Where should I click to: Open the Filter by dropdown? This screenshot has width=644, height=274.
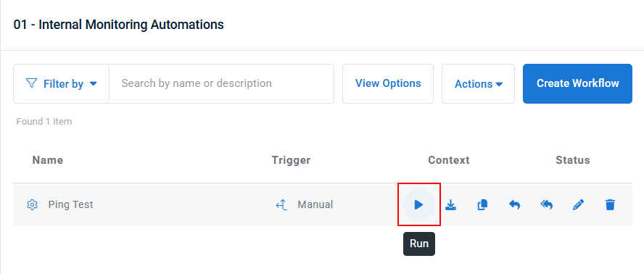(x=61, y=83)
